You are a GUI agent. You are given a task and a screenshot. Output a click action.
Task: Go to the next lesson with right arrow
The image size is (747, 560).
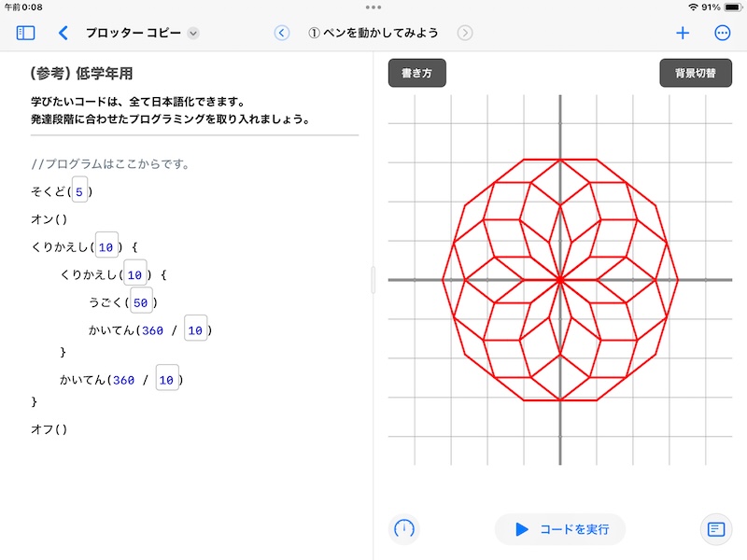click(466, 31)
